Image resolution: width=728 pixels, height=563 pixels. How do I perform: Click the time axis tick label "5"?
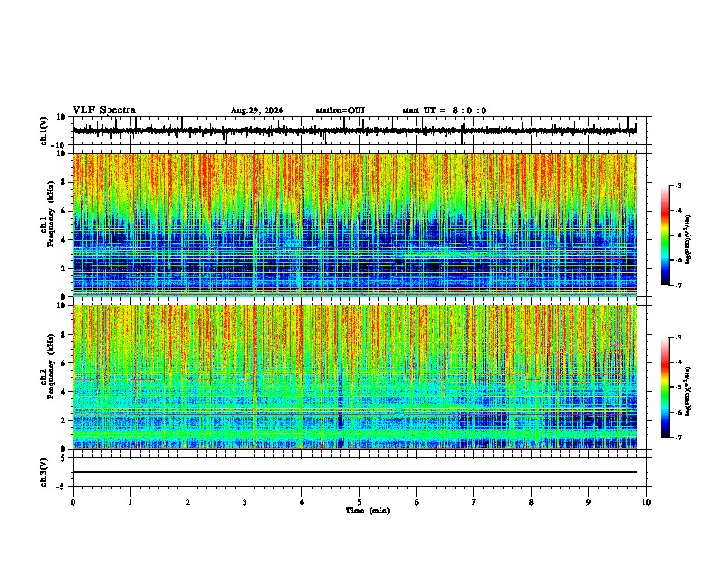[359, 502]
